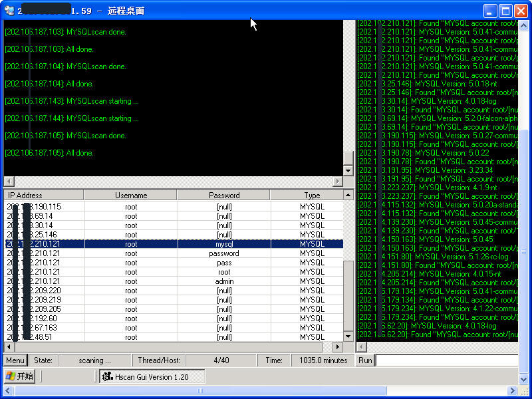Click scroll-down arrow of results table
Image resolution: width=532 pixels, height=399 pixels.
[x=348, y=336]
